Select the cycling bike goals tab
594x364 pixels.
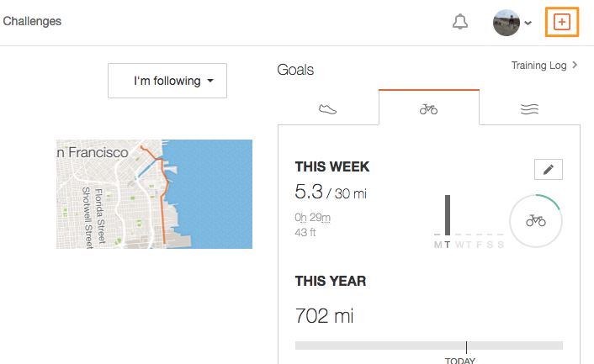429,108
